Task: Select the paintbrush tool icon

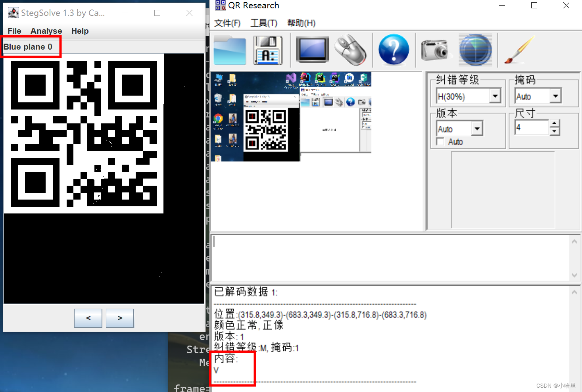Action: tap(520, 50)
